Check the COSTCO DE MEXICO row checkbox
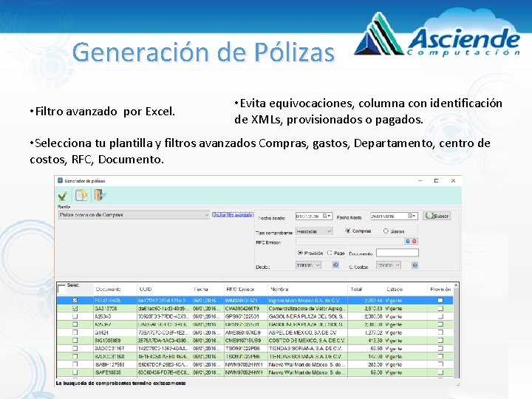Image resolution: width=532 pixels, height=399 pixels. (x=75, y=341)
